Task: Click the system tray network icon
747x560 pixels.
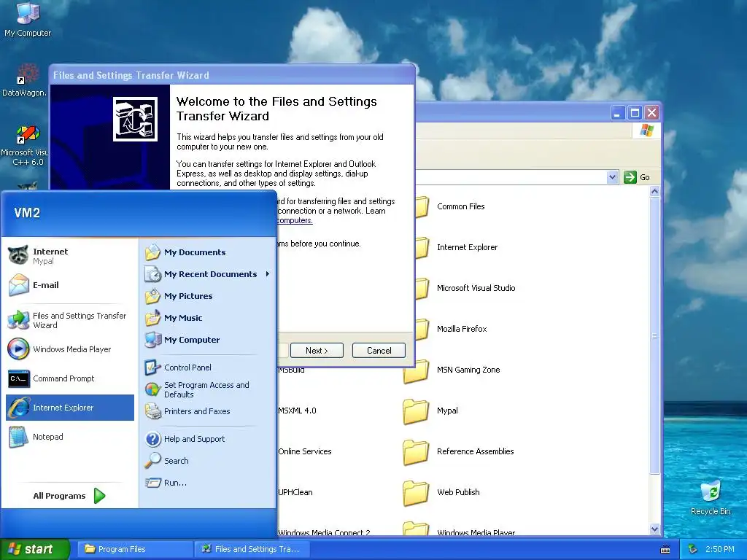Action: pos(693,549)
